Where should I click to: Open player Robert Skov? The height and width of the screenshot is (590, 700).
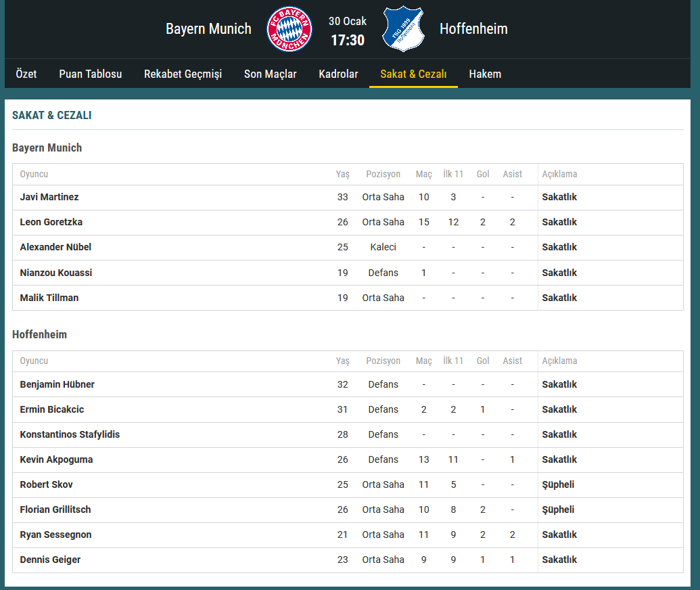[46, 484]
